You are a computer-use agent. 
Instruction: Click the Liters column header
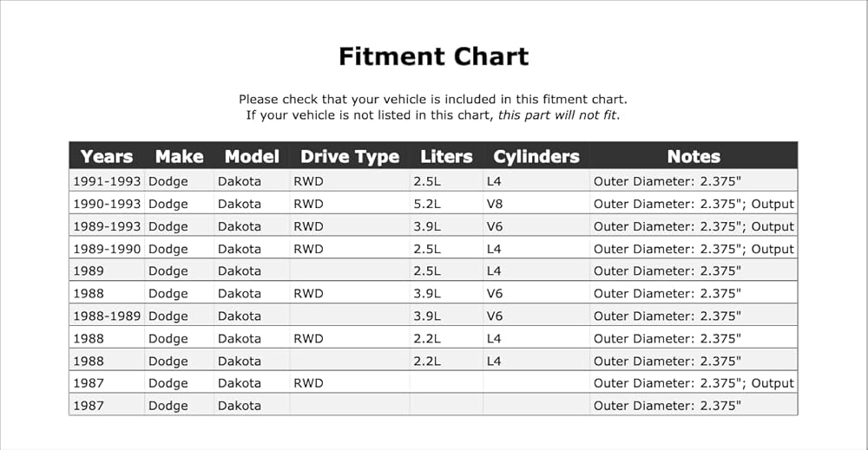(x=446, y=156)
